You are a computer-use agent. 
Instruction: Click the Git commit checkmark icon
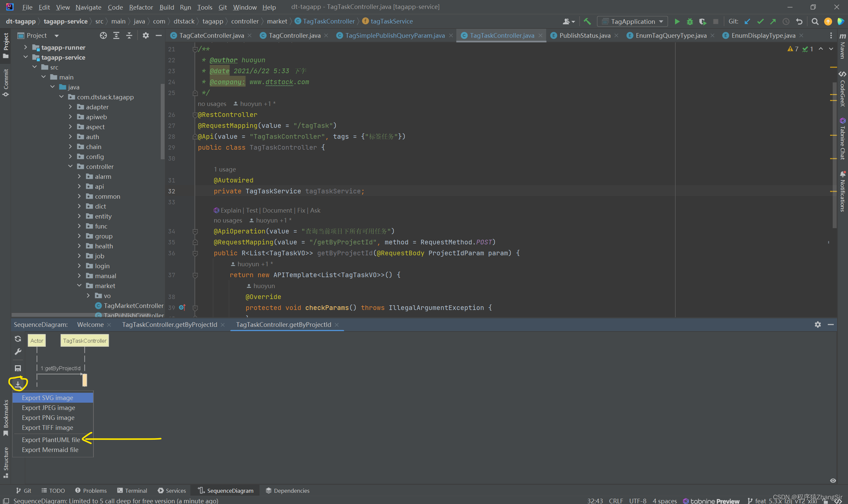tap(760, 22)
